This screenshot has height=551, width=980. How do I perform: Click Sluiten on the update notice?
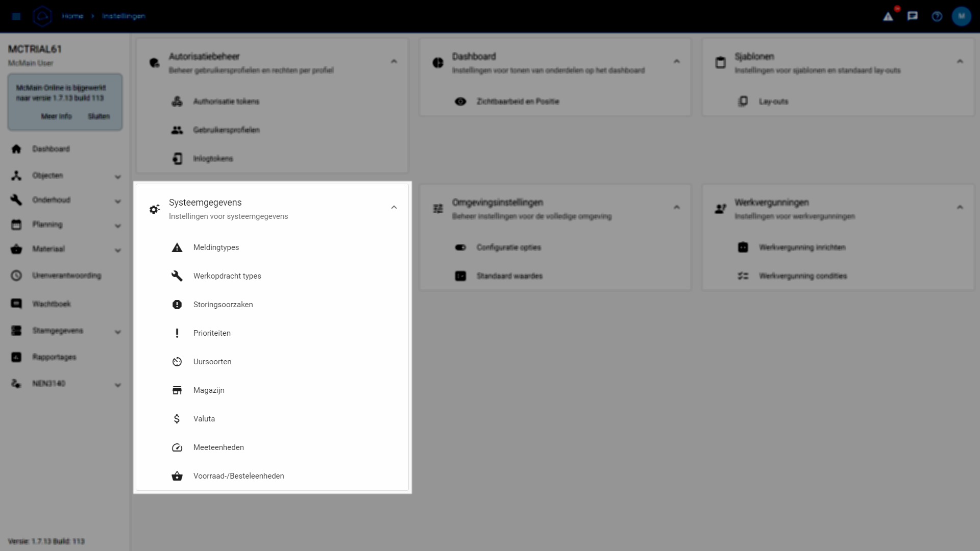click(99, 116)
